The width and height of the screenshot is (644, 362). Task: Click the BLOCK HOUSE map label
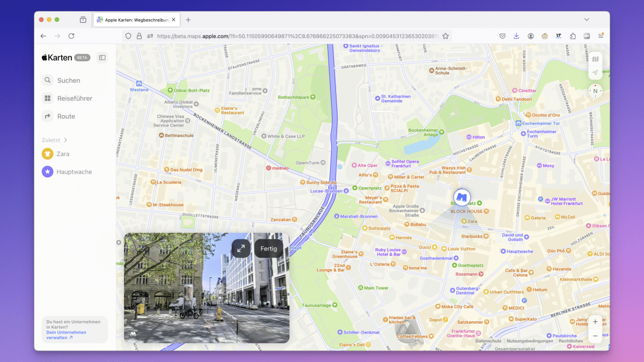tap(466, 211)
